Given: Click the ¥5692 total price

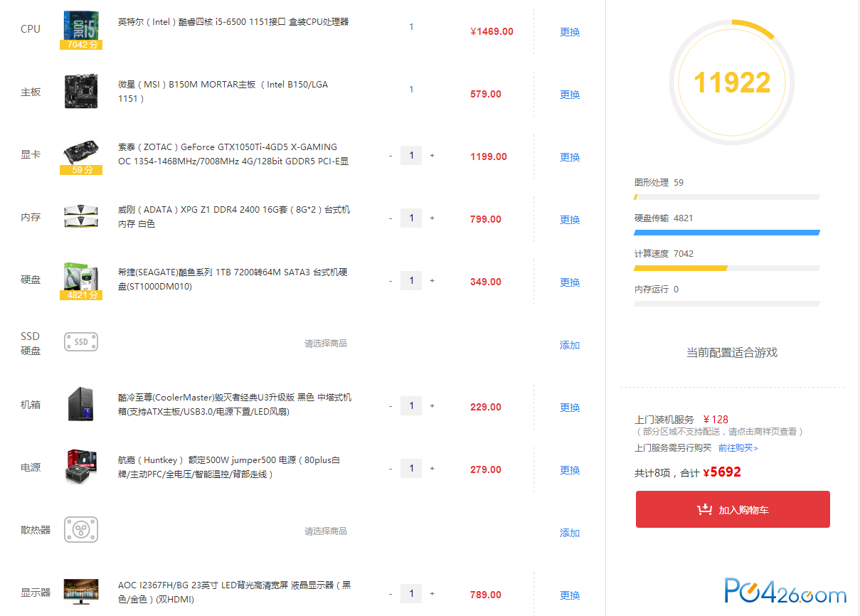Looking at the screenshot, I should 722,472.
